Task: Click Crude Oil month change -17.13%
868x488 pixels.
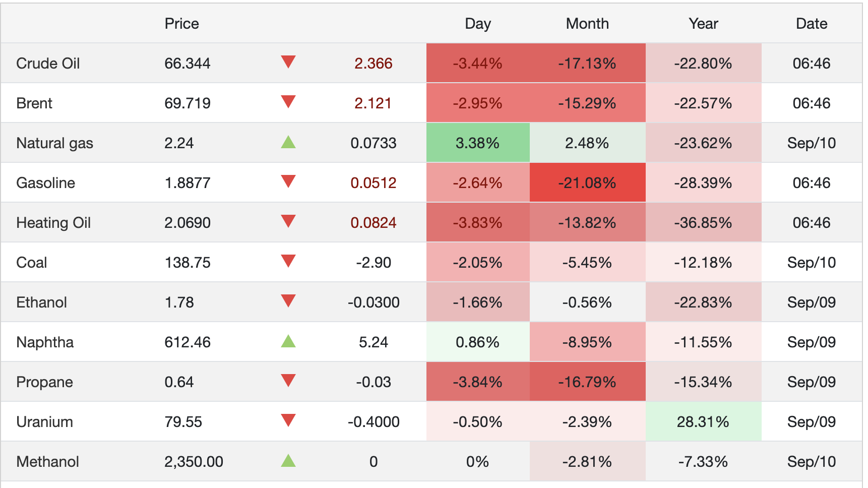Action: [x=587, y=64]
